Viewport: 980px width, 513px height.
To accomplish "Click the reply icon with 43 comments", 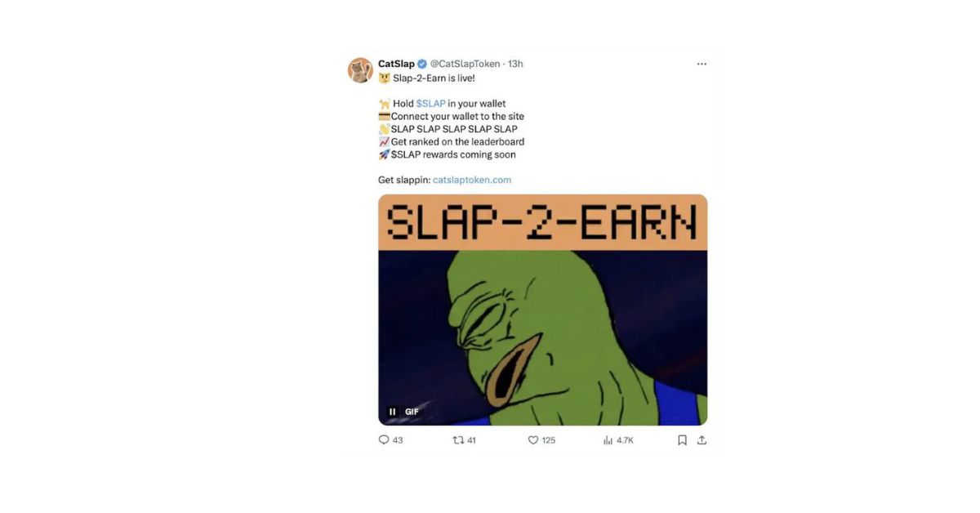I will [384, 439].
